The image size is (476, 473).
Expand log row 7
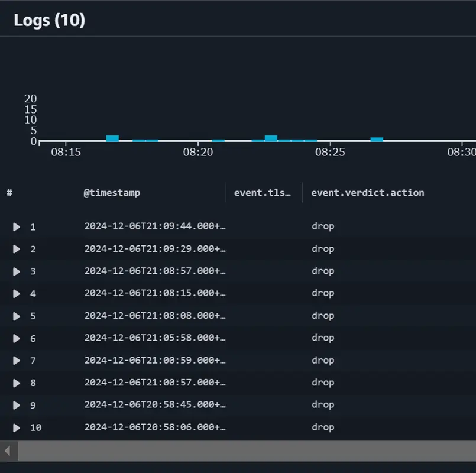click(17, 360)
